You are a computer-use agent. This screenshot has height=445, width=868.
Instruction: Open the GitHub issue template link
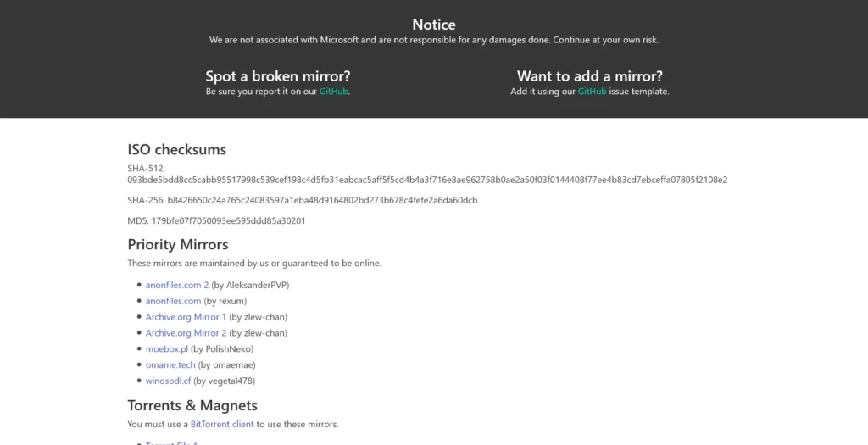pyautogui.click(x=592, y=92)
